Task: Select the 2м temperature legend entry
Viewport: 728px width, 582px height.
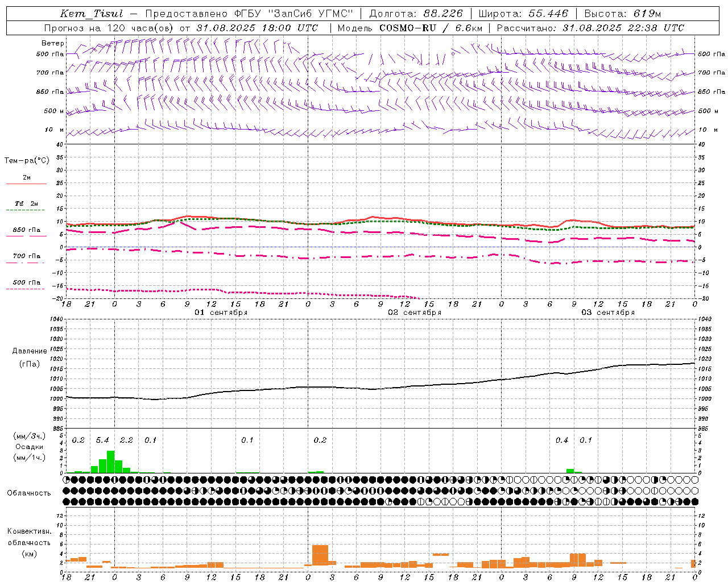Action: tap(27, 181)
